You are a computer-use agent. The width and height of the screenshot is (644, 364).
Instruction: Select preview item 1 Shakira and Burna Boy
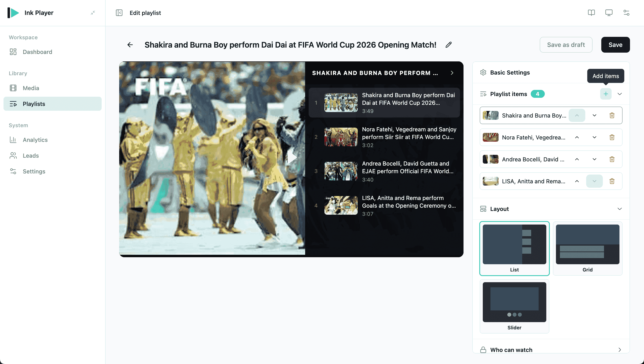point(384,103)
